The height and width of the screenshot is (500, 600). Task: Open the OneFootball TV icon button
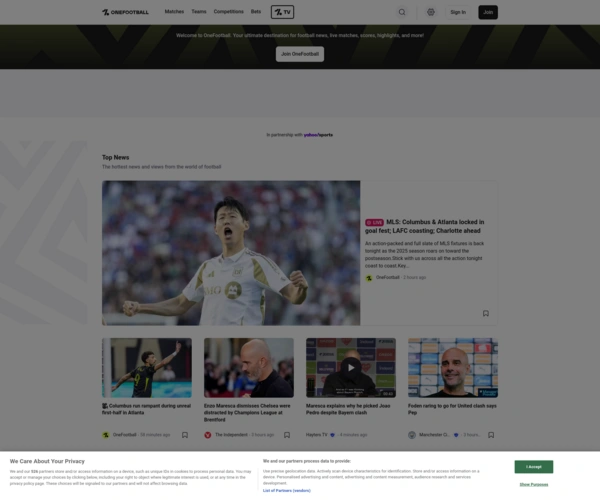282,12
